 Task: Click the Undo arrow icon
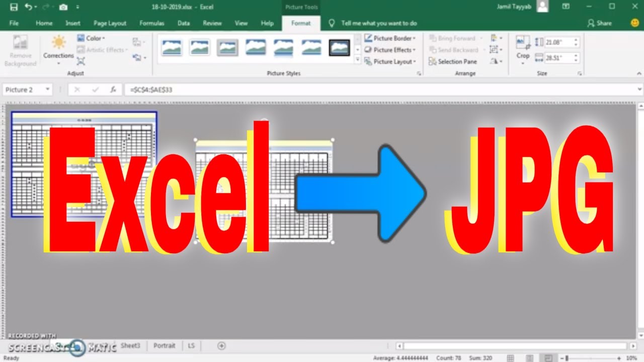point(28,7)
